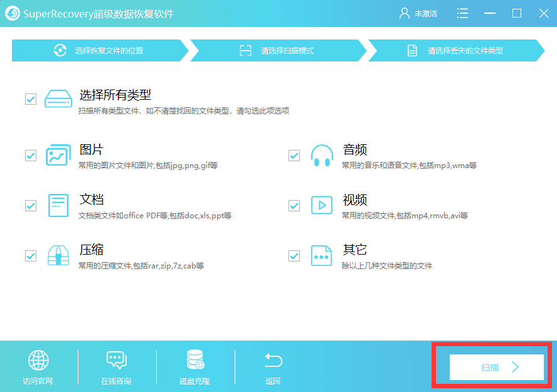Uncheck the 其它 checkbox
Image resolution: width=557 pixels, height=392 pixels.
tap(294, 256)
